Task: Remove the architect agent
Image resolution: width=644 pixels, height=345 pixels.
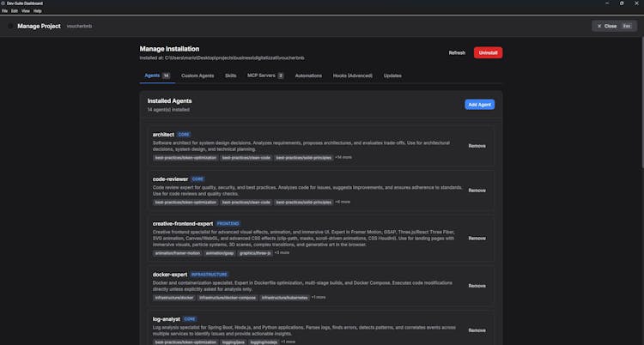Action: pos(477,146)
